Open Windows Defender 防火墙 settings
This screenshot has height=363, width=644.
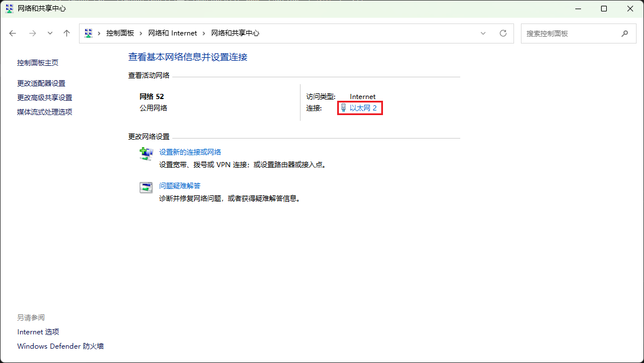click(60, 346)
